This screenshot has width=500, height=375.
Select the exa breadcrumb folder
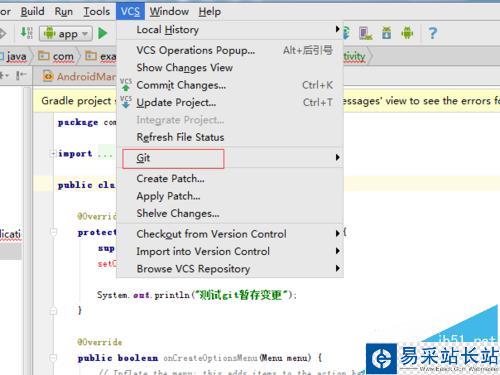(x=101, y=56)
